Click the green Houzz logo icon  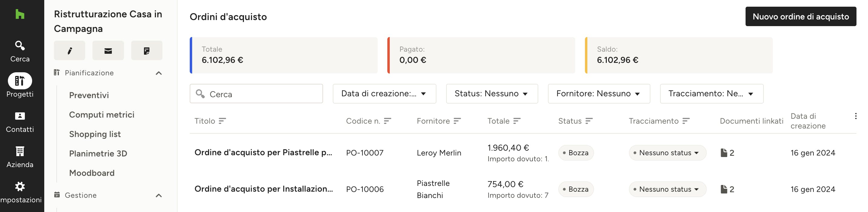20,14
